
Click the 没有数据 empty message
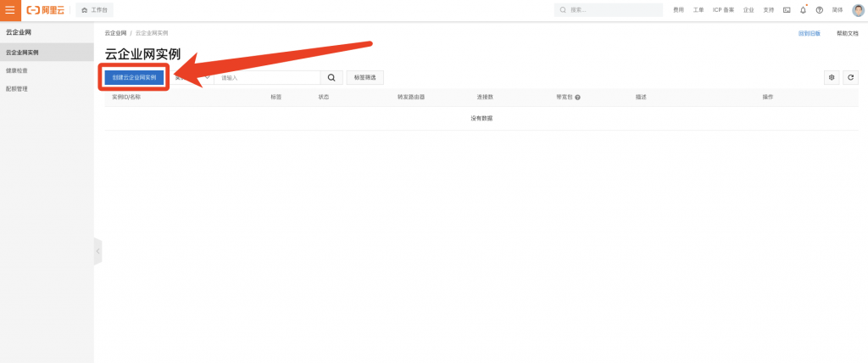coord(481,119)
